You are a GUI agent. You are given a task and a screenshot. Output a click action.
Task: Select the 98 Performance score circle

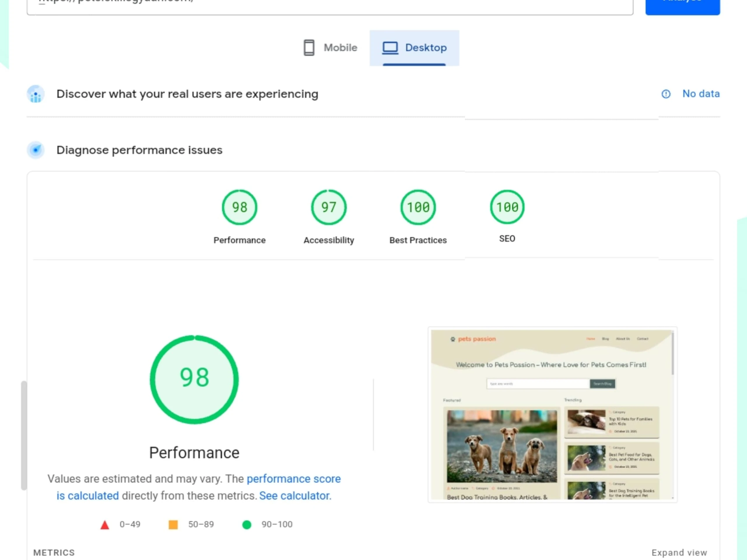click(240, 207)
